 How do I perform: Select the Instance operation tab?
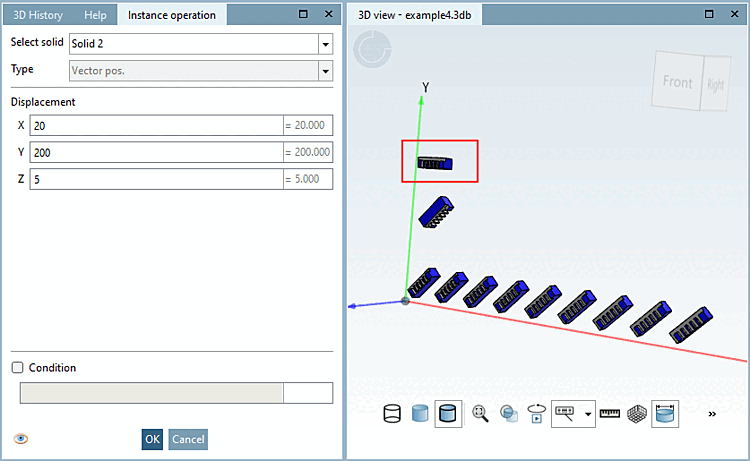(x=172, y=15)
